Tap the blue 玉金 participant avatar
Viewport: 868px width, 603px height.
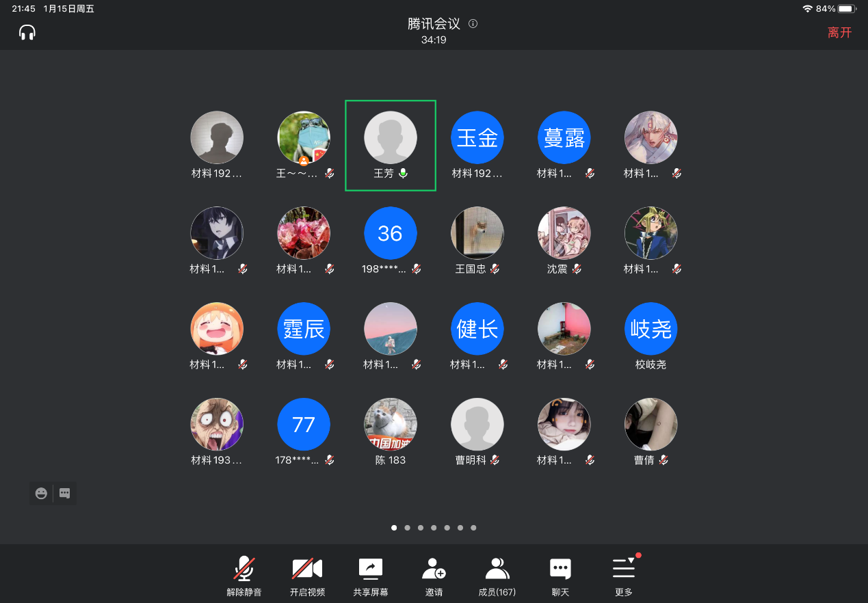point(477,137)
